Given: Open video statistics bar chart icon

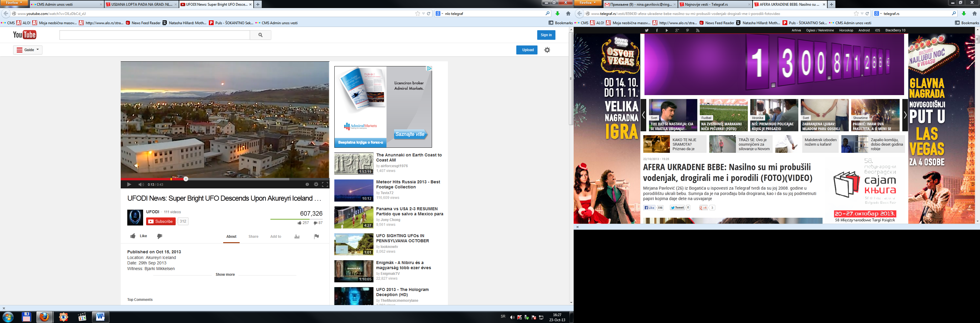Looking at the screenshot, I should [x=297, y=237].
